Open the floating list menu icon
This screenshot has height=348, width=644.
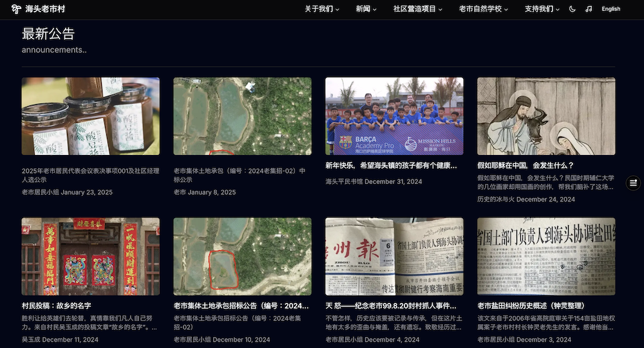633,183
